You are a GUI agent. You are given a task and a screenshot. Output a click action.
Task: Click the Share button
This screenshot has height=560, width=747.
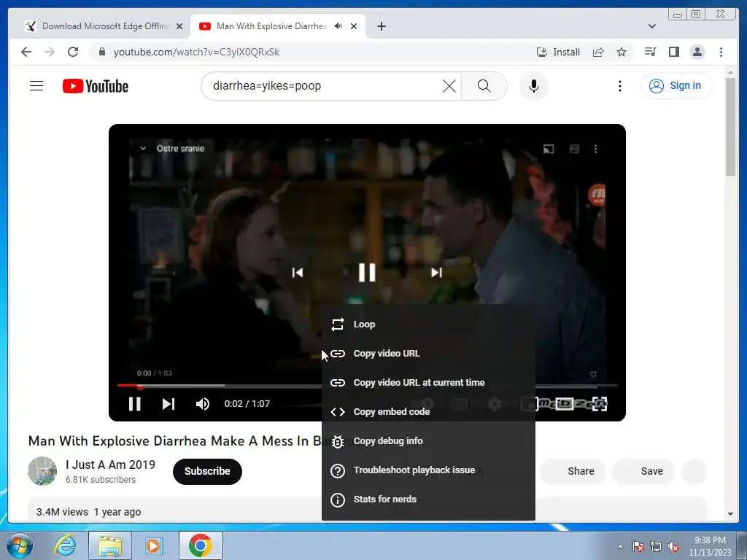point(573,471)
